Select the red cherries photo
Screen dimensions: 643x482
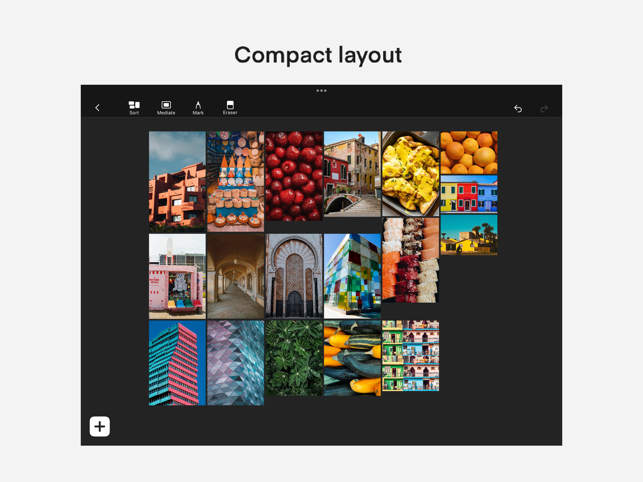(x=294, y=176)
